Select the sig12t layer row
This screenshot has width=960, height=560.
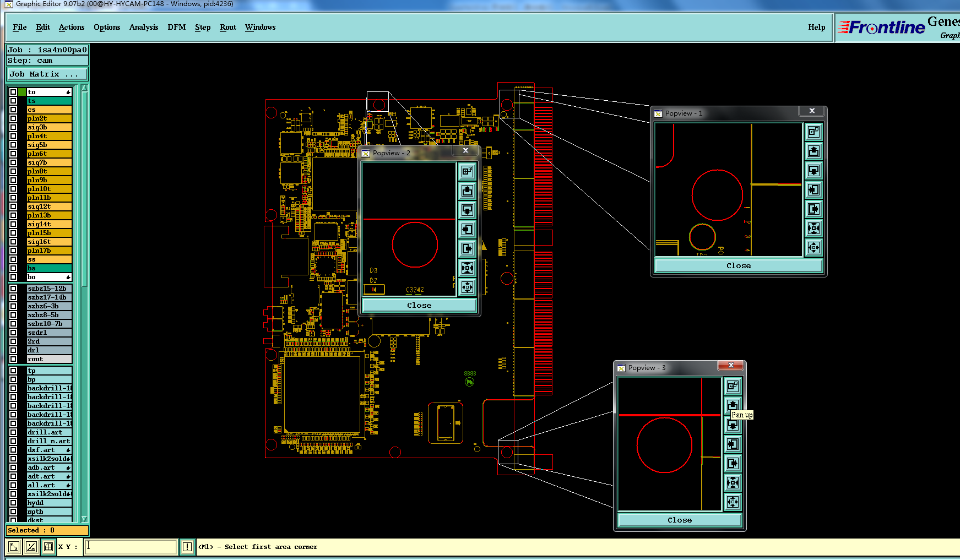(50, 206)
